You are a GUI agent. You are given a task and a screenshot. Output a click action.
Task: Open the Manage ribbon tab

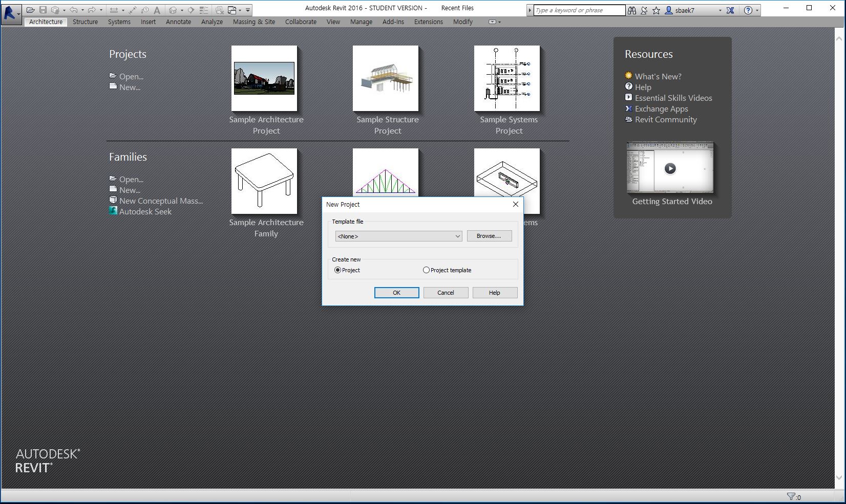click(361, 22)
